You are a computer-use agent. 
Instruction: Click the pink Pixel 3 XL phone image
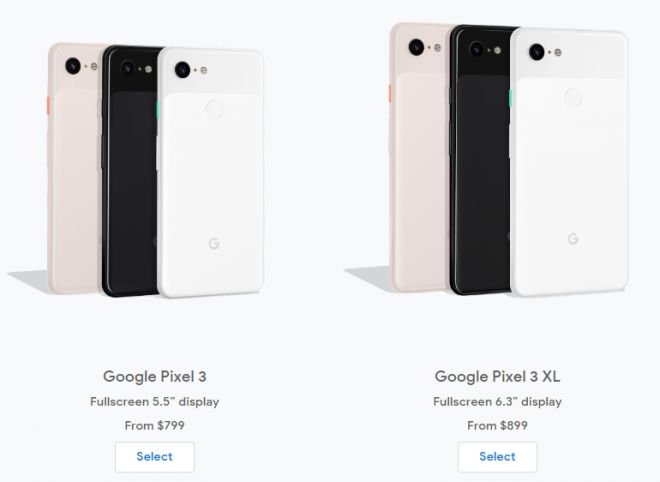coord(419,158)
